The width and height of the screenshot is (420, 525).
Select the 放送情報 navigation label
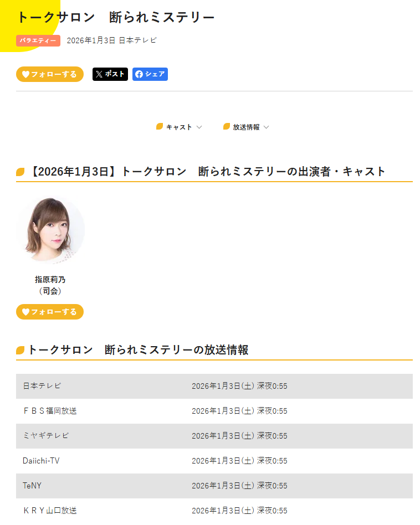tap(246, 127)
